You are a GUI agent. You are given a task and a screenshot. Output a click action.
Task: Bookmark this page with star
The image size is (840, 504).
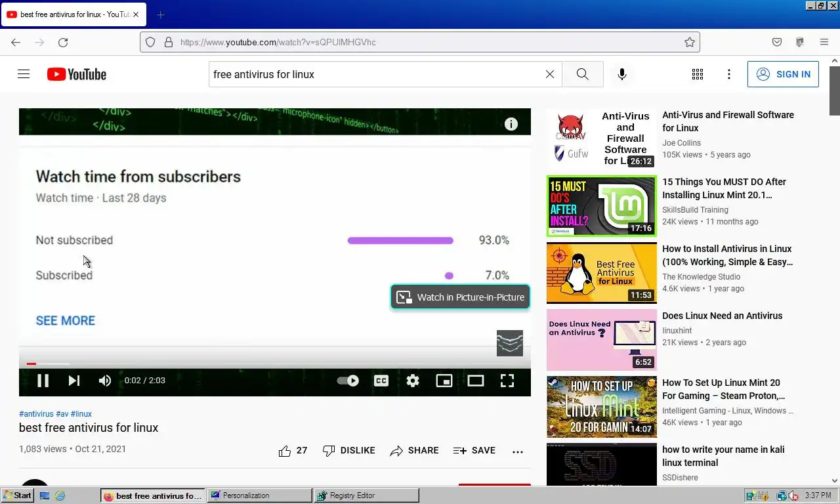[690, 42]
